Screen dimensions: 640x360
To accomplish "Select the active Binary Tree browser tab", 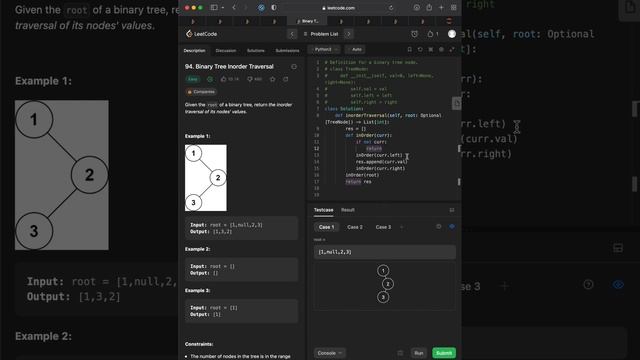I will pos(308,21).
